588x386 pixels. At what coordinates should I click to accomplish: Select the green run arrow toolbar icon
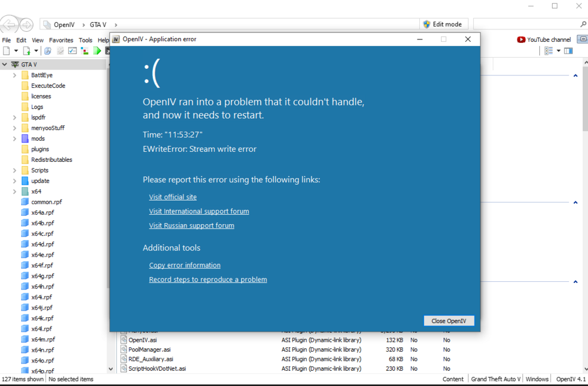96,51
